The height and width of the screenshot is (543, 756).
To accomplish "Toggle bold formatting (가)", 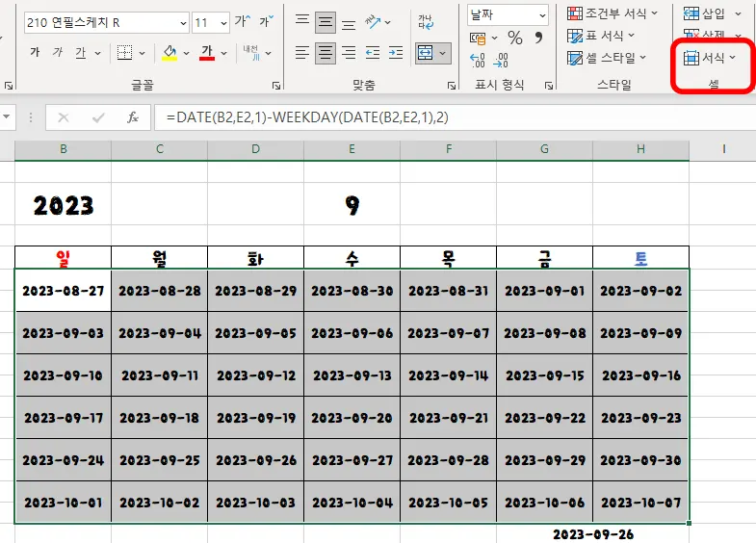I will [35, 52].
